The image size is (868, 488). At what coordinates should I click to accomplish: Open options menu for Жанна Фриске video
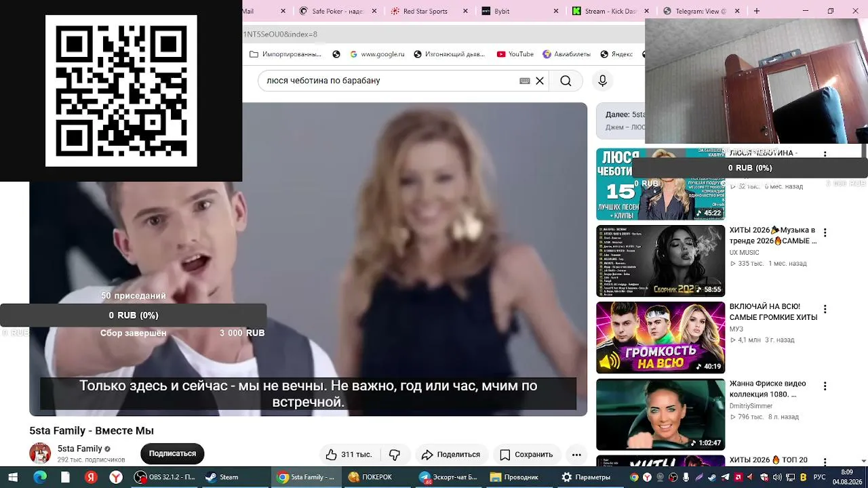(x=825, y=386)
